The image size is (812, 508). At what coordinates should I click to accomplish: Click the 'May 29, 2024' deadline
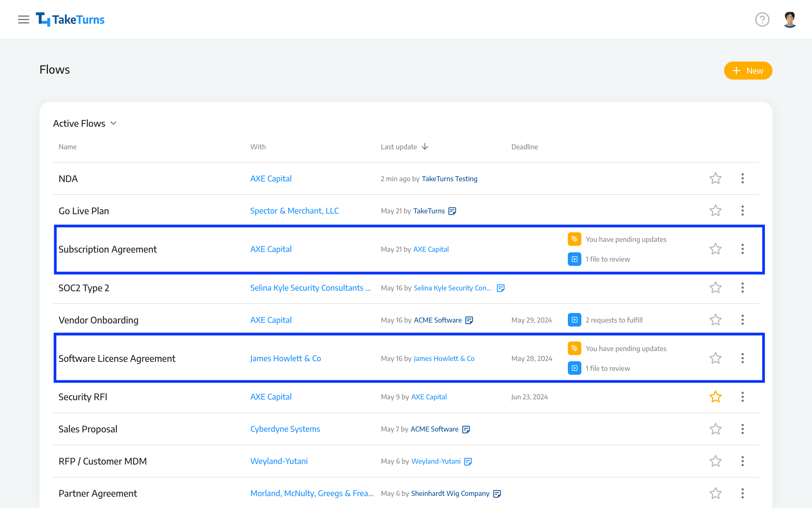click(531, 320)
